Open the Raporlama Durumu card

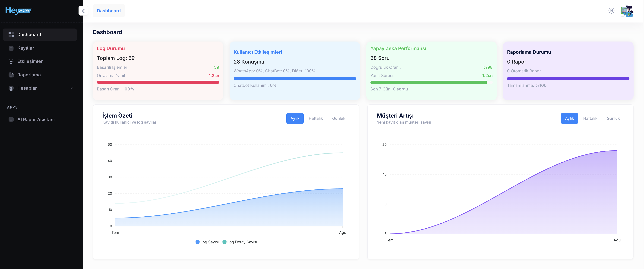pos(568,71)
